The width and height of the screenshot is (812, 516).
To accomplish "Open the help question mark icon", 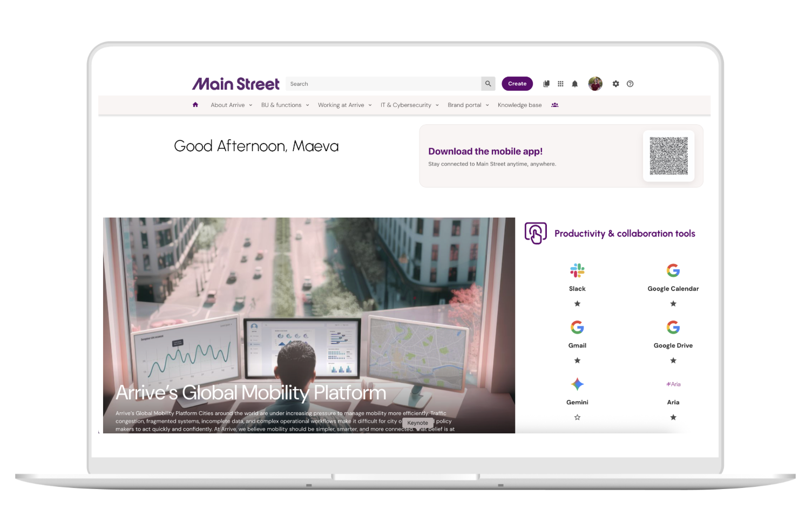I will point(630,84).
